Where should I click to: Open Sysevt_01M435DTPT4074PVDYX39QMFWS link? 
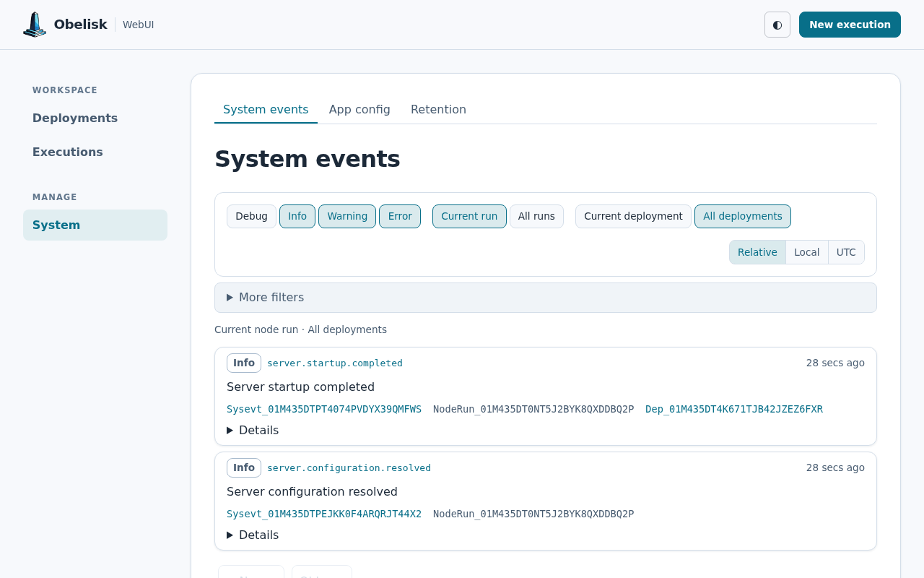pyautogui.click(x=324, y=409)
